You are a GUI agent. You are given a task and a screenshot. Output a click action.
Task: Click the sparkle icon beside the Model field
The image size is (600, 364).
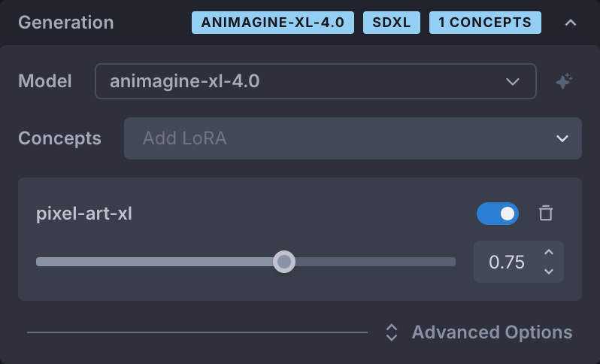tap(564, 81)
